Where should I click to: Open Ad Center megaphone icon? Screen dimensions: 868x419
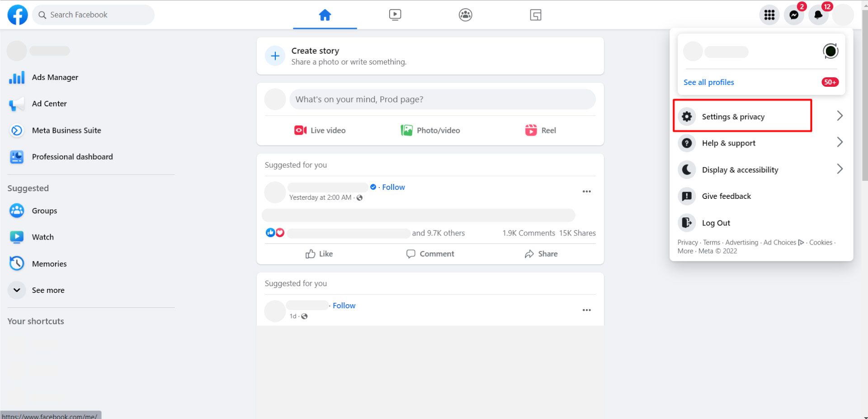click(17, 104)
